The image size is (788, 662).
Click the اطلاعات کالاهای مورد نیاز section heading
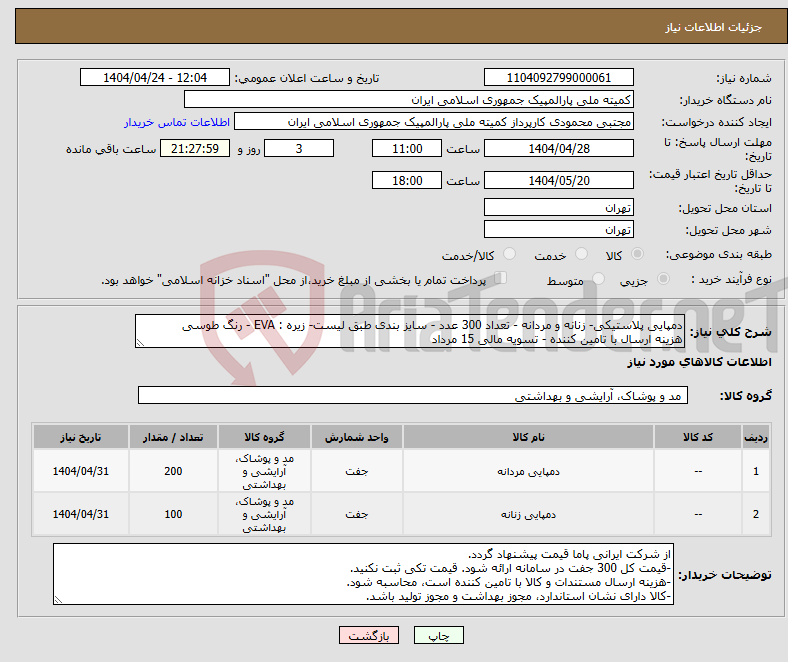point(699,362)
